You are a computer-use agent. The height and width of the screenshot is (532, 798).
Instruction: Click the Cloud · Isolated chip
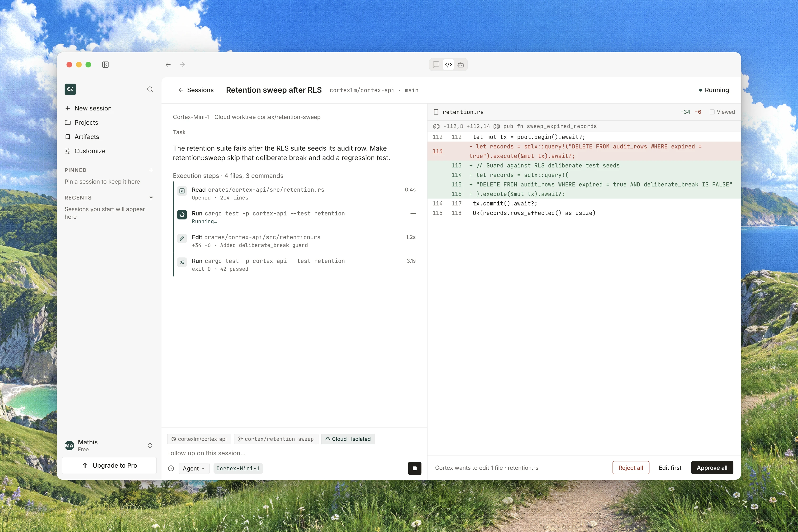point(348,439)
